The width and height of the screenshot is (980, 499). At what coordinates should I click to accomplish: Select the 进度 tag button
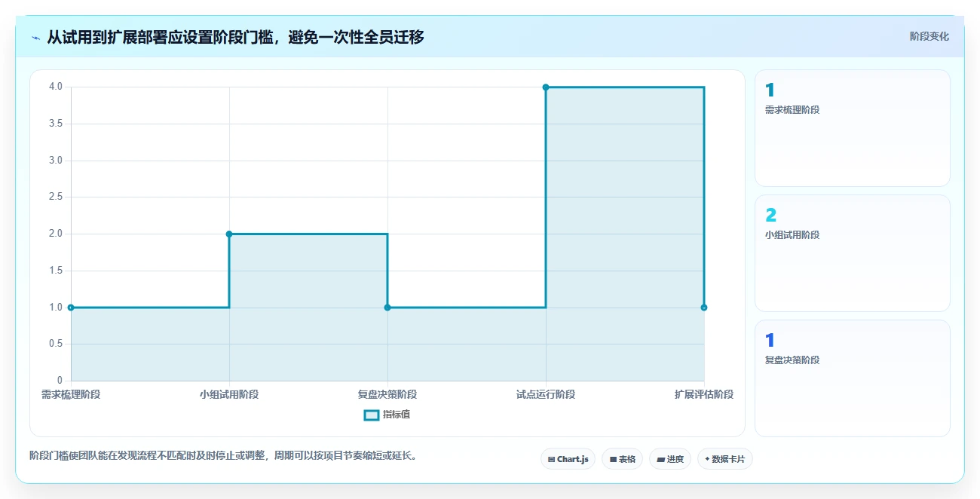(670, 459)
